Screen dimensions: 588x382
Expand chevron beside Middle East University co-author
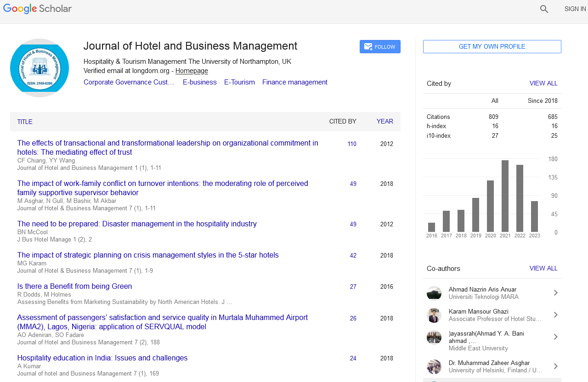coord(555,337)
